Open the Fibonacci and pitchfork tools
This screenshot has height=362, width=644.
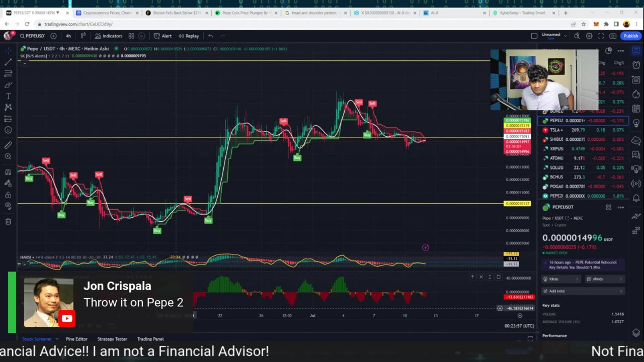pyautogui.click(x=8, y=73)
